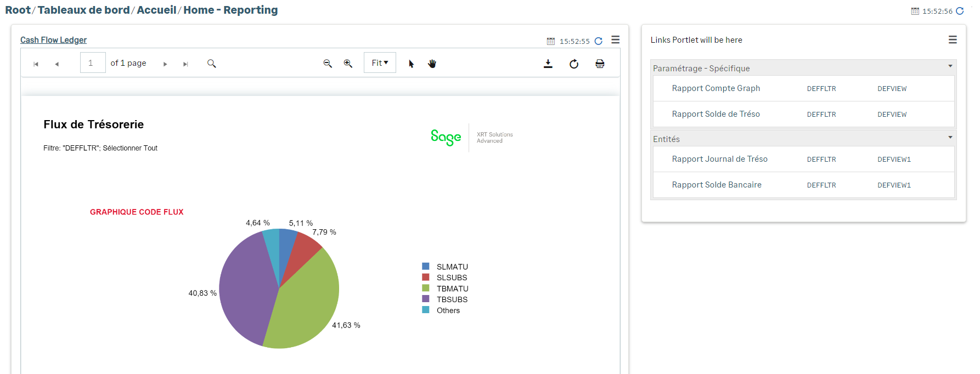Zoom out of the report
980x374 pixels.
(328, 64)
